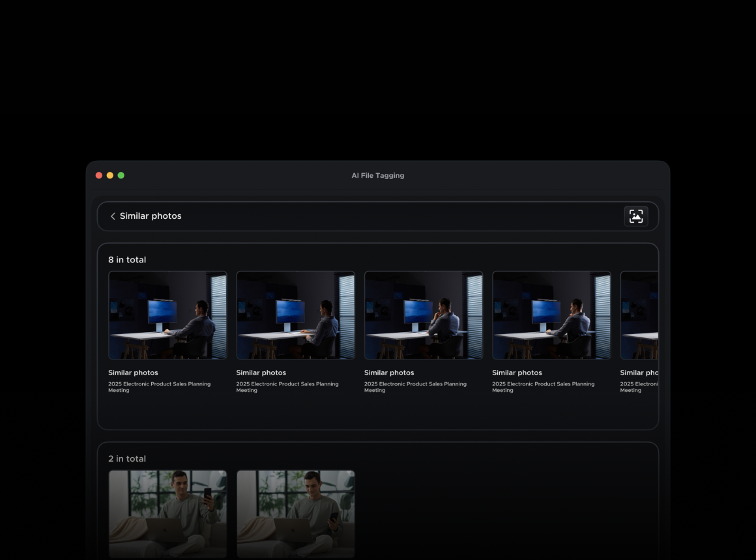This screenshot has height=560, width=756.
Task: Click the image scan icon in header
Action: point(635,216)
